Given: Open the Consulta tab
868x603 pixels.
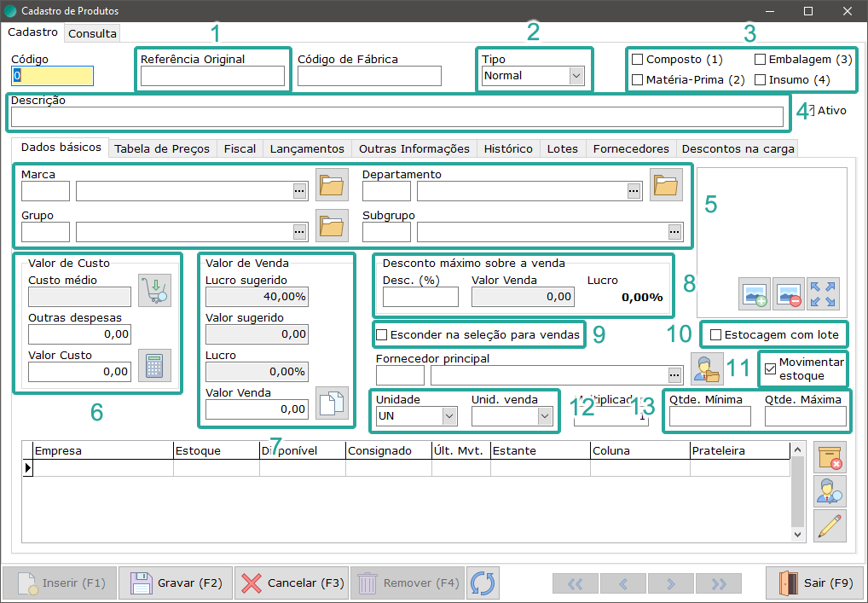Looking at the screenshot, I should (92, 33).
